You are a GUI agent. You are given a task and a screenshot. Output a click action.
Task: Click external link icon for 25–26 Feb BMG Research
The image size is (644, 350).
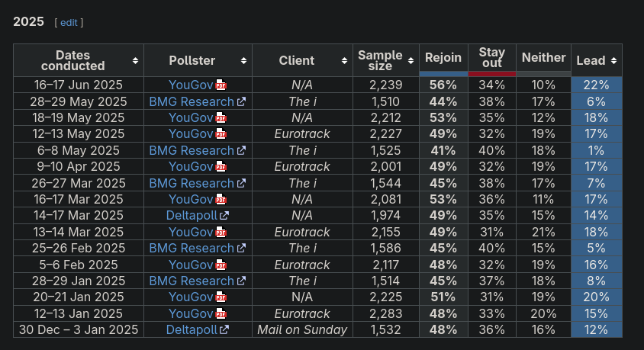241,249
